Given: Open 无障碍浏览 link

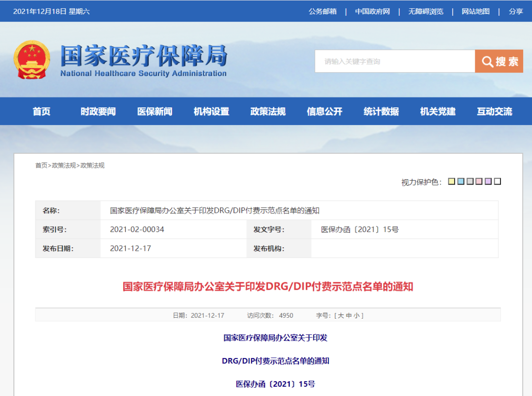Looking at the screenshot, I should [x=426, y=11].
